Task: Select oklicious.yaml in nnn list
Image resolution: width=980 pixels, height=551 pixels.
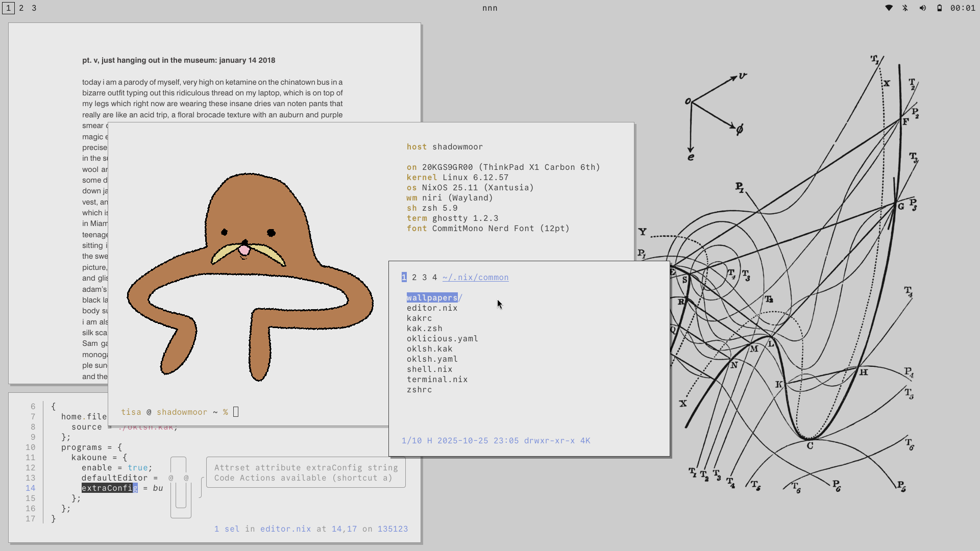Action: click(442, 339)
